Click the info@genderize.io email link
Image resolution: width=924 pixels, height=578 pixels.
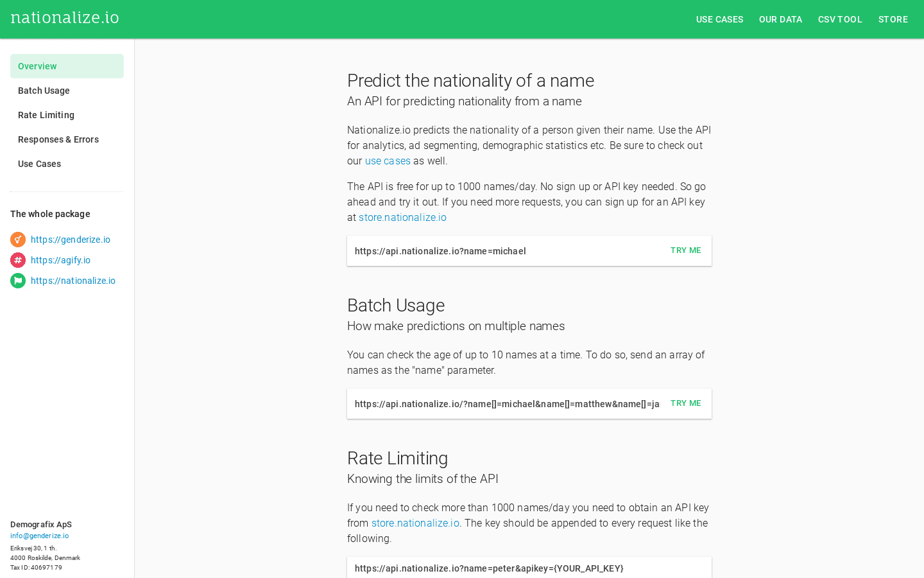[39, 536]
